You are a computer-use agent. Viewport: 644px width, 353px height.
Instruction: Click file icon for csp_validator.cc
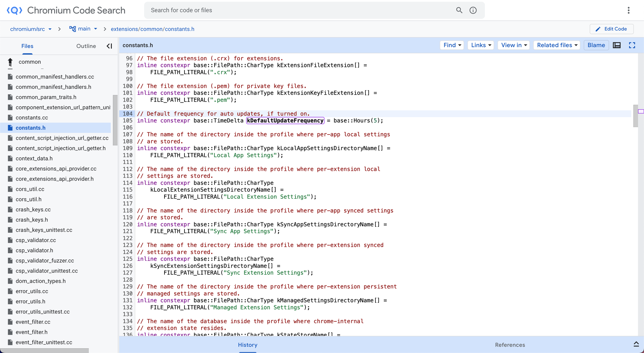(x=10, y=240)
